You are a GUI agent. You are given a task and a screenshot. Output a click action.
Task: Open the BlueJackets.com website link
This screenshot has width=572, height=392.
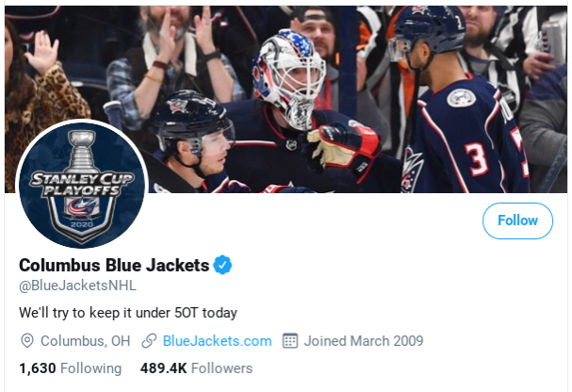tap(217, 341)
